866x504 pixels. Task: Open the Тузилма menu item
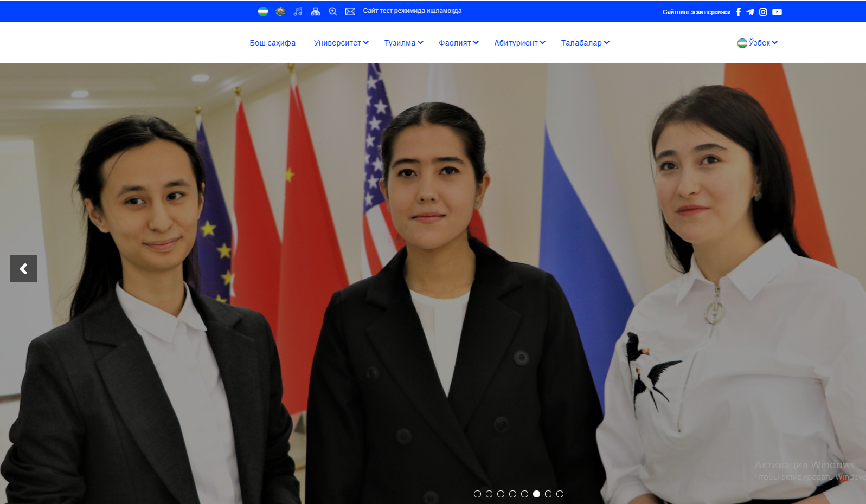pos(403,43)
